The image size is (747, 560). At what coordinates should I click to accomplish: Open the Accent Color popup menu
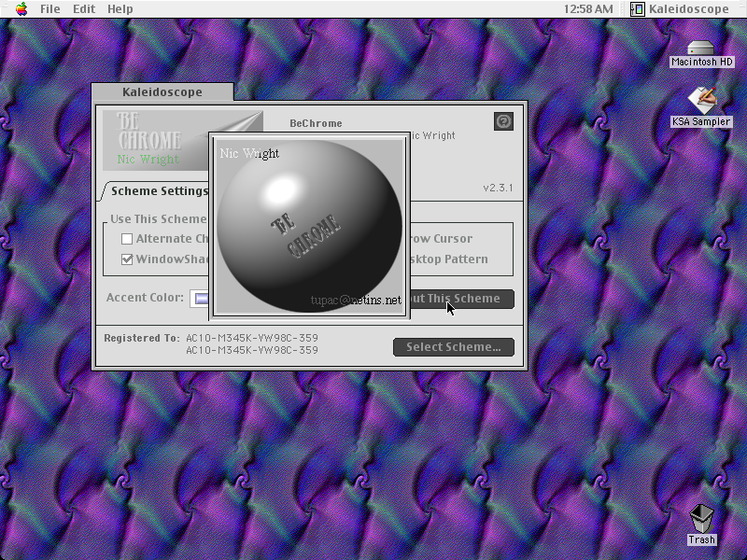[x=199, y=299]
